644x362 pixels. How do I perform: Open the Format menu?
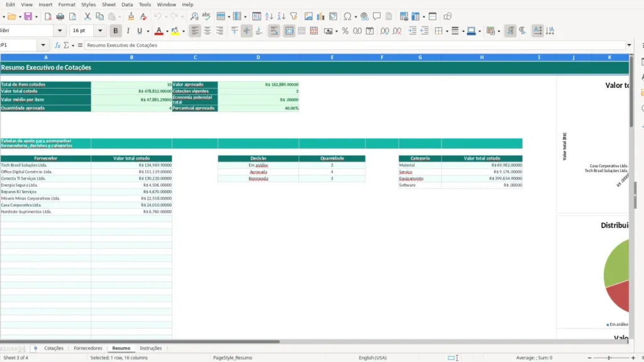(67, 4)
